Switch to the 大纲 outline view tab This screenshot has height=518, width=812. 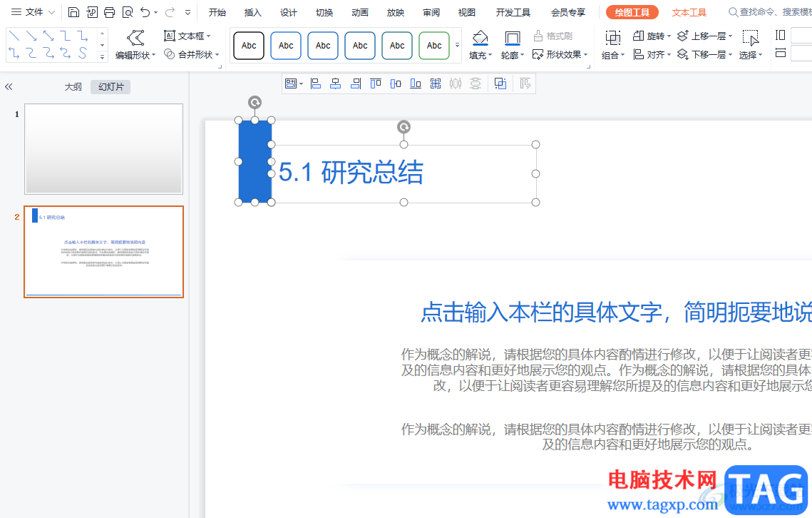pos(73,86)
